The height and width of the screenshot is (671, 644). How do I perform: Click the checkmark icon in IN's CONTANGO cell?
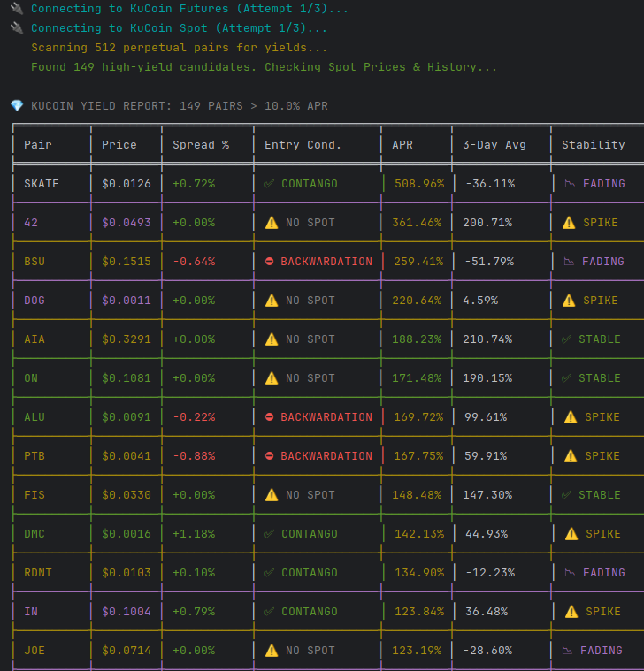coord(269,612)
